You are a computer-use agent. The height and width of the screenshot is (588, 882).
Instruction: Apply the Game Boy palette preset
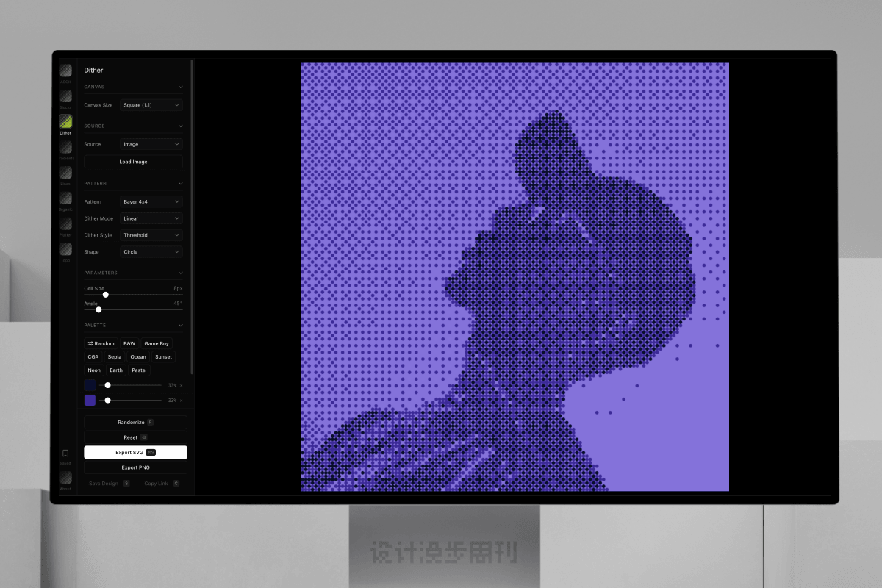pyautogui.click(x=157, y=344)
